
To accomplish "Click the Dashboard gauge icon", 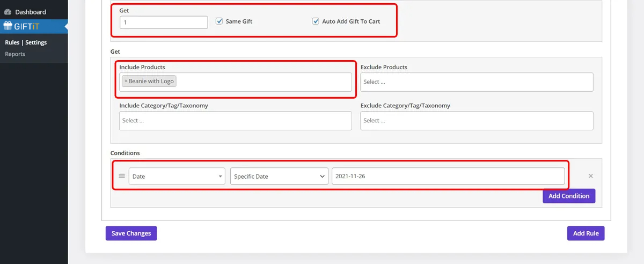I will pos(8,12).
